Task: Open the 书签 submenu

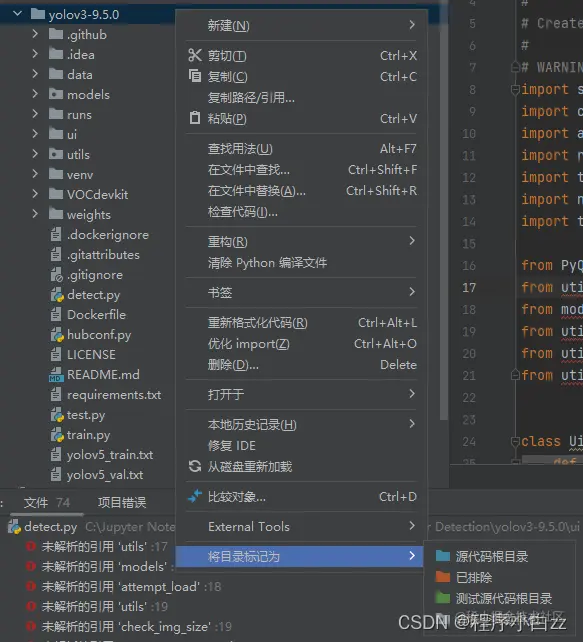Action: click(x=301, y=292)
